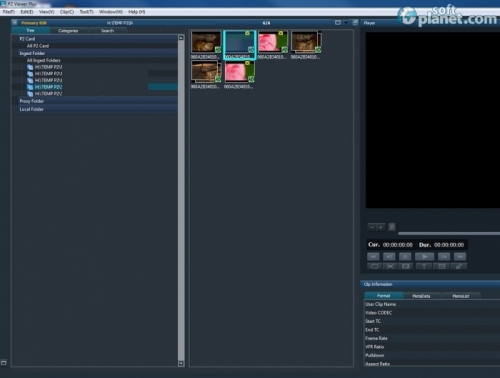
Task: Open the Clip(C) menu
Action: pyautogui.click(x=67, y=12)
